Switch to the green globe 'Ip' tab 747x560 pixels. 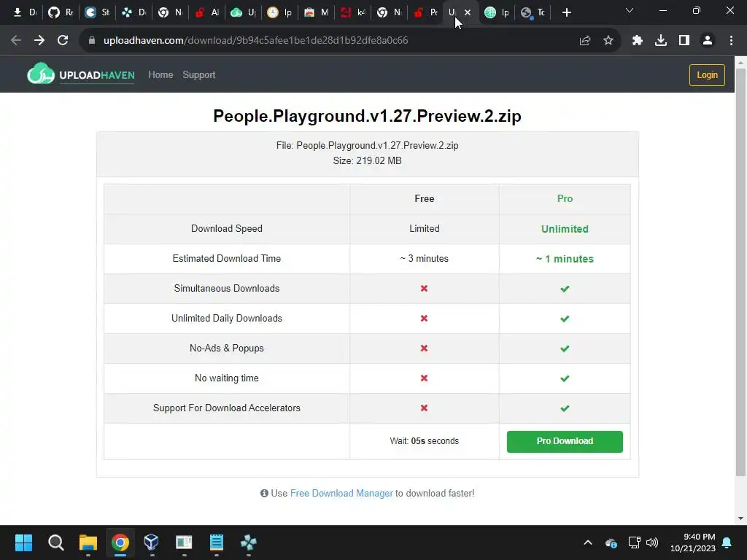tap(497, 12)
